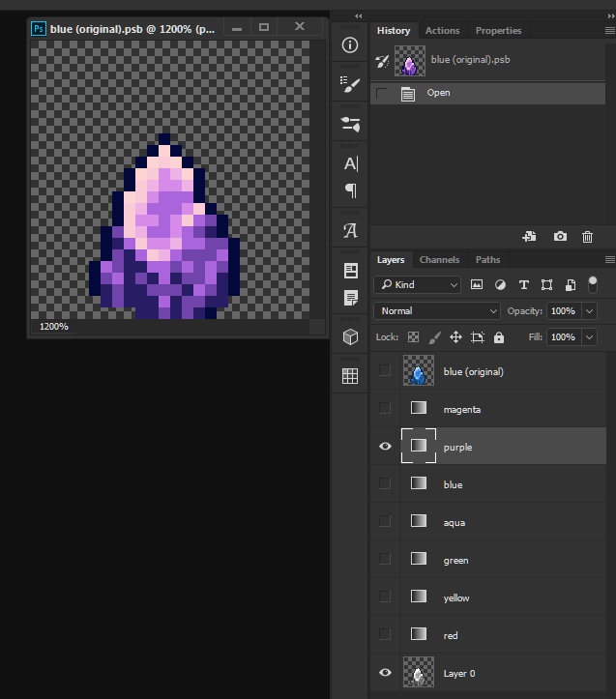Viewport: 616px width, 699px height.
Task: Open the Character panel icon
Action: [350, 163]
